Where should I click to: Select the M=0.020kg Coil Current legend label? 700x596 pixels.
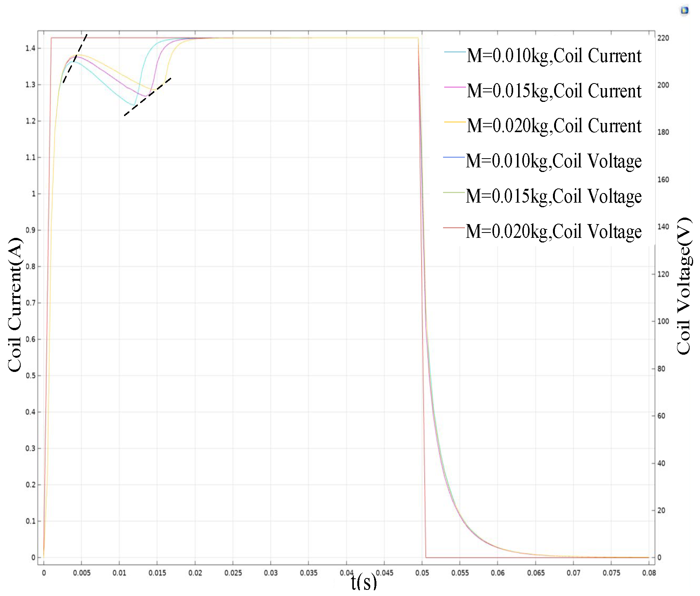coord(554,126)
